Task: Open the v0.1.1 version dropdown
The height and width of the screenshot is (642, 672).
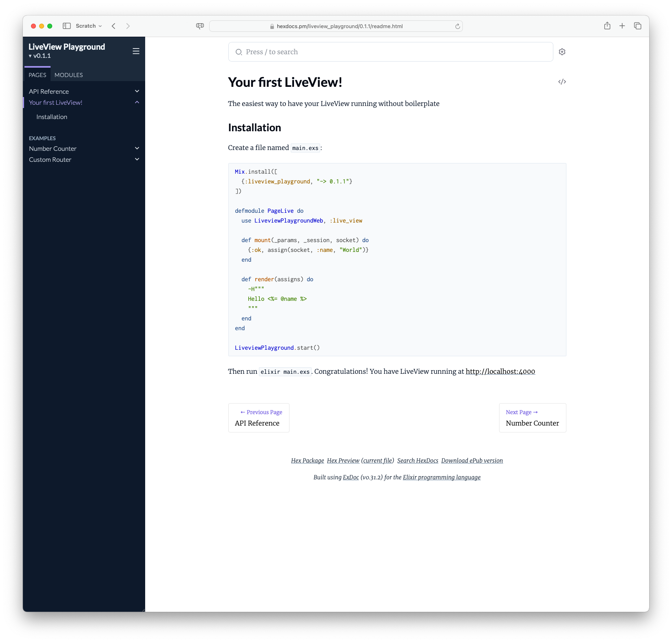Action: [40, 56]
